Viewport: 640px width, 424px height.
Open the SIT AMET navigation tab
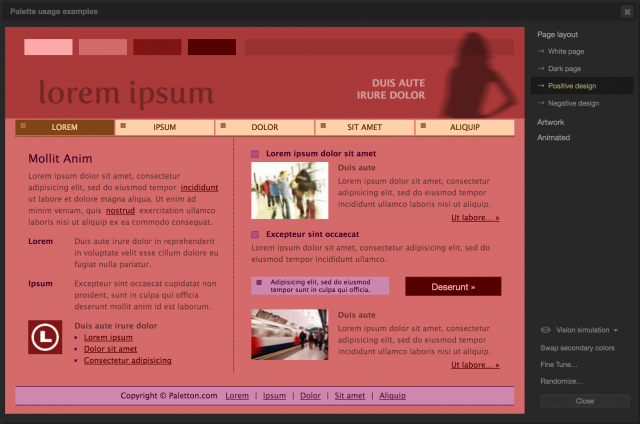click(x=365, y=127)
